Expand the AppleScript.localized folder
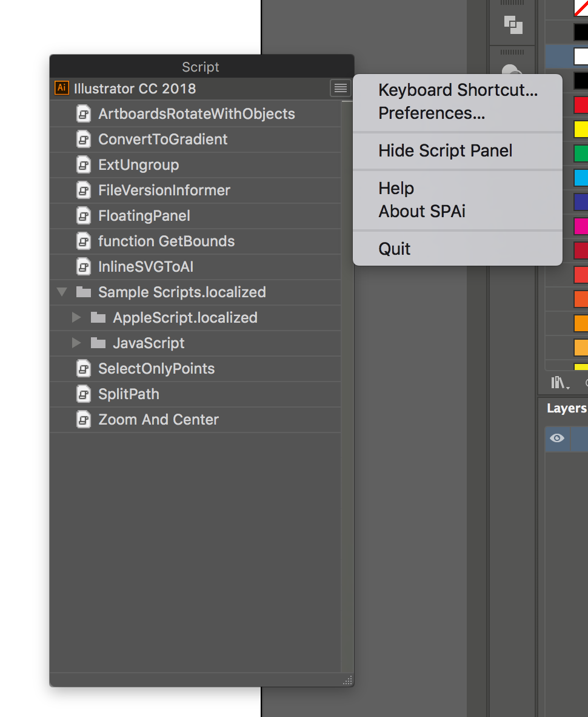The image size is (588, 717). (76, 317)
